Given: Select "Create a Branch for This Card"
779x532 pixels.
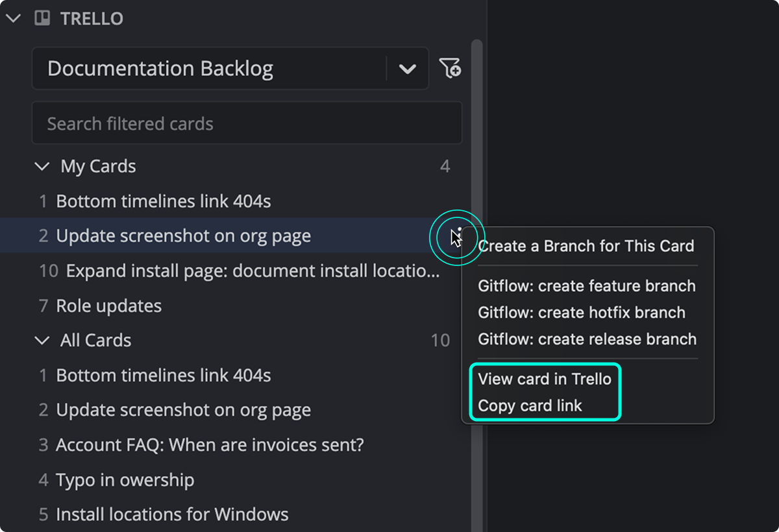Looking at the screenshot, I should 586,246.
